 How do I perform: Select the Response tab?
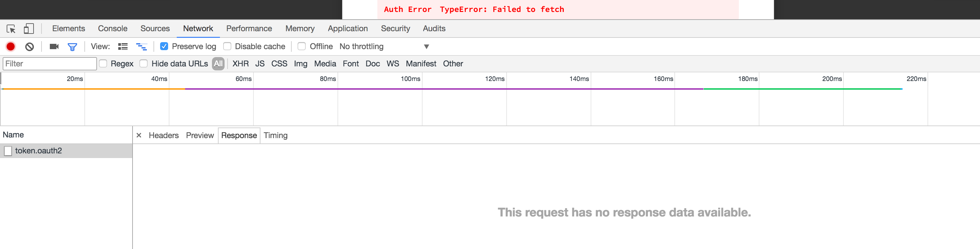click(x=239, y=135)
